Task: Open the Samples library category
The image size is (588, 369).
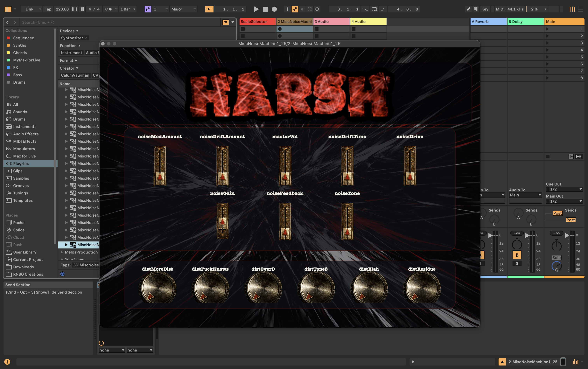Action: pyautogui.click(x=21, y=178)
